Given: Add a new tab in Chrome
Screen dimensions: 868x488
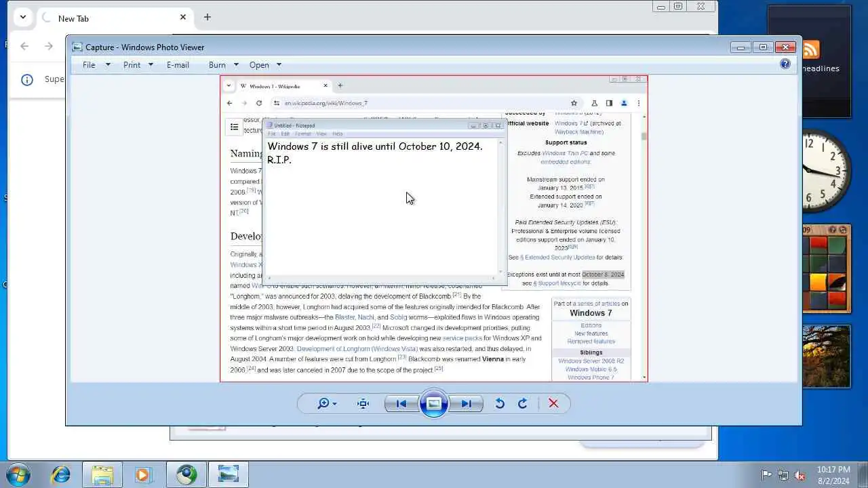Looking at the screenshot, I should tap(208, 17).
